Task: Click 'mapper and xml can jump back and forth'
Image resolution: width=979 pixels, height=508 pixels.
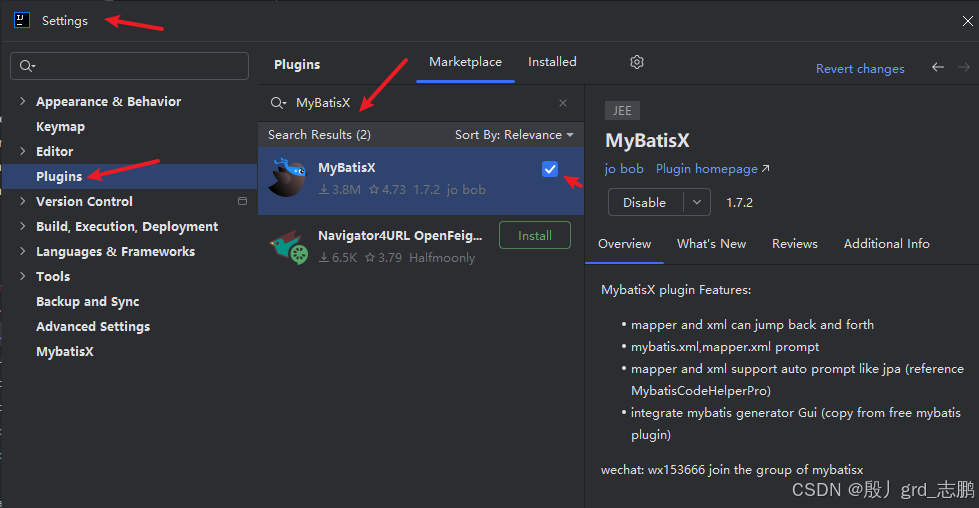Action: [752, 325]
